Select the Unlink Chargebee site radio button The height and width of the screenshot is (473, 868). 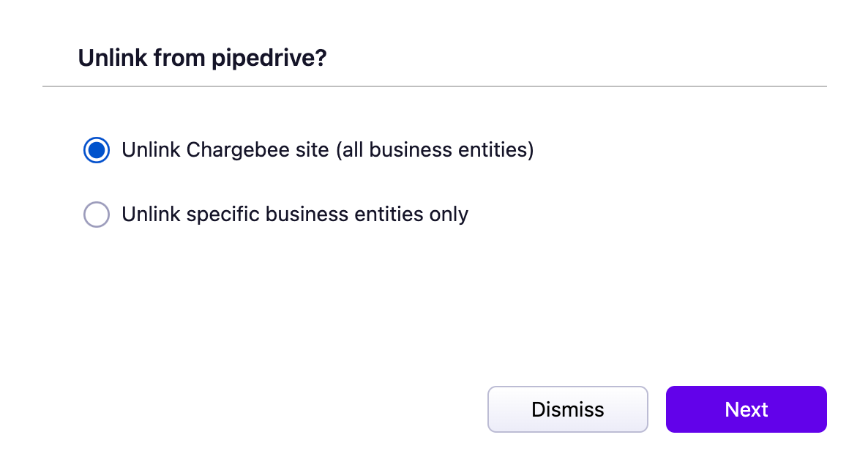97,150
